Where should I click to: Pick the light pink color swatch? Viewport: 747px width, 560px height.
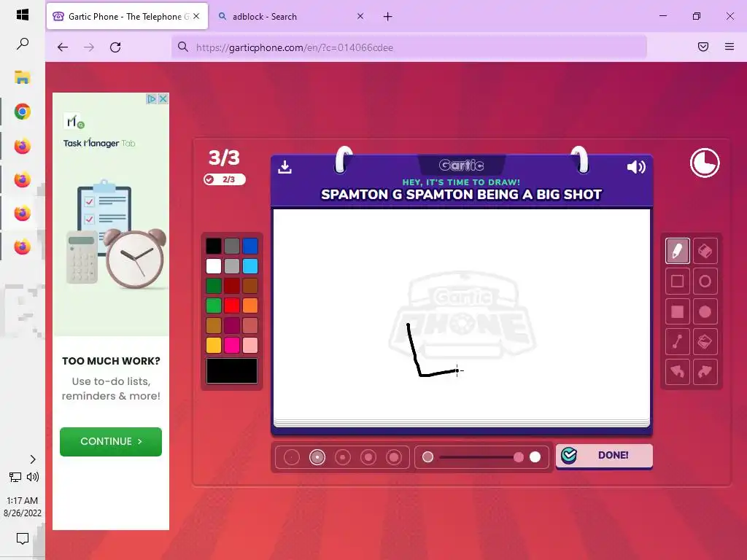pos(250,345)
